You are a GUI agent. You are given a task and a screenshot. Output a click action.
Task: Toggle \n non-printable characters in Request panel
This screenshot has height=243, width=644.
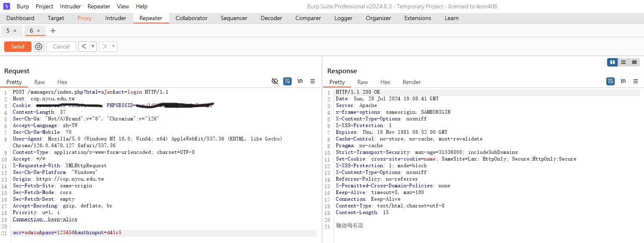pos(300,81)
